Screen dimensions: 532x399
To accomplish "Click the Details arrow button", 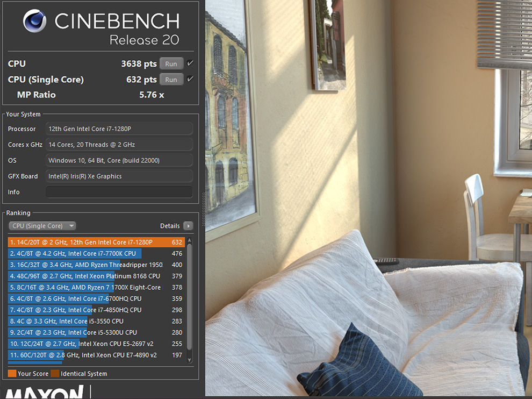I will click(188, 226).
